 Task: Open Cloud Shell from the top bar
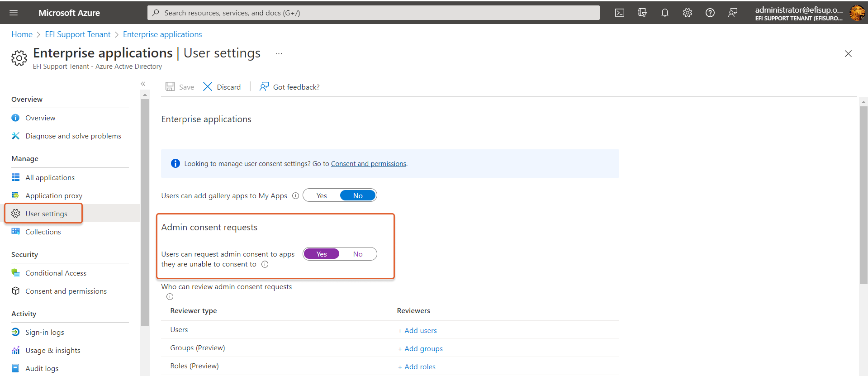[620, 13]
